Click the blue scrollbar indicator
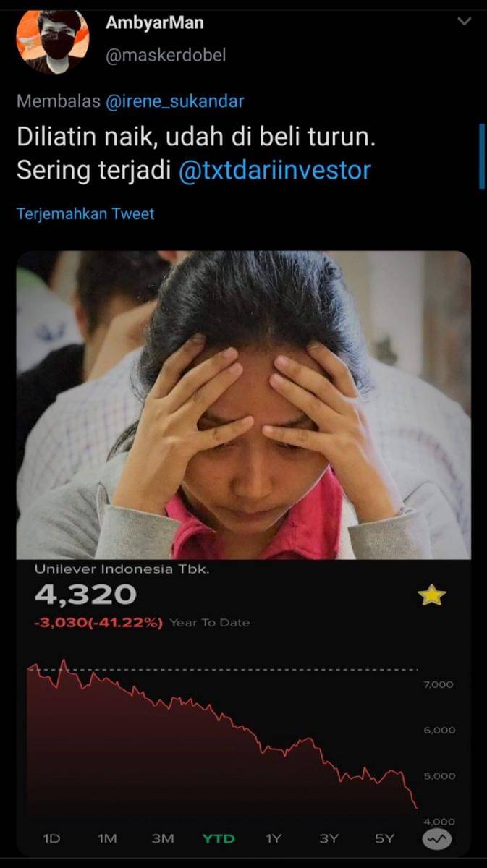The height and width of the screenshot is (868, 487). pos(482,156)
